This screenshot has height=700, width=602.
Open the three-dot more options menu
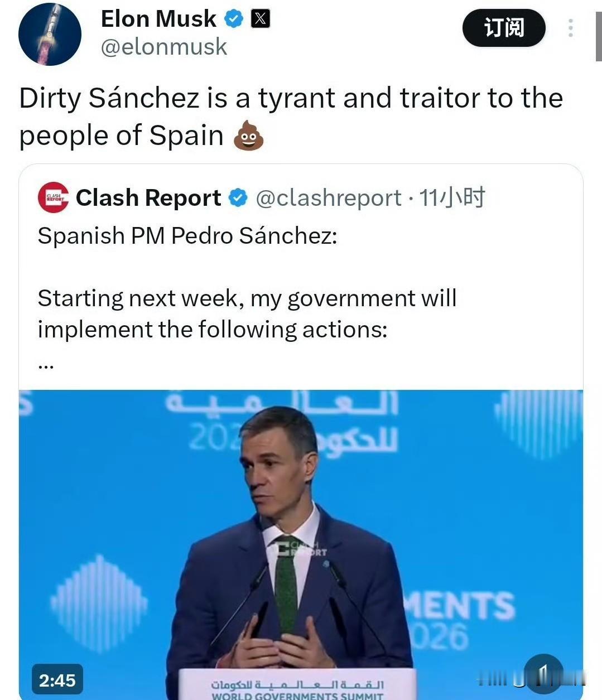pos(570,28)
